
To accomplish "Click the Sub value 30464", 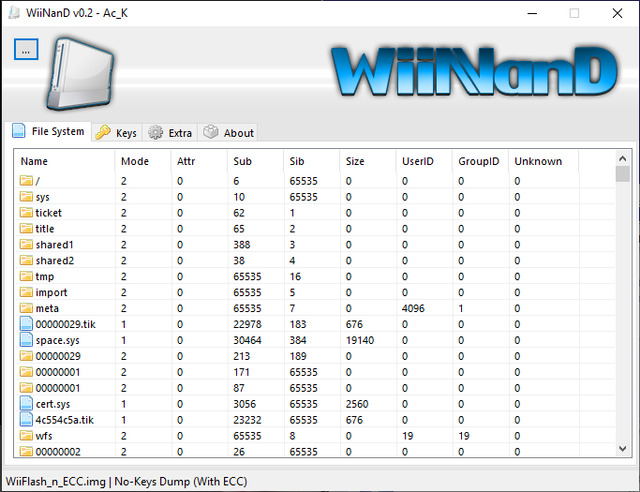I will [247, 340].
